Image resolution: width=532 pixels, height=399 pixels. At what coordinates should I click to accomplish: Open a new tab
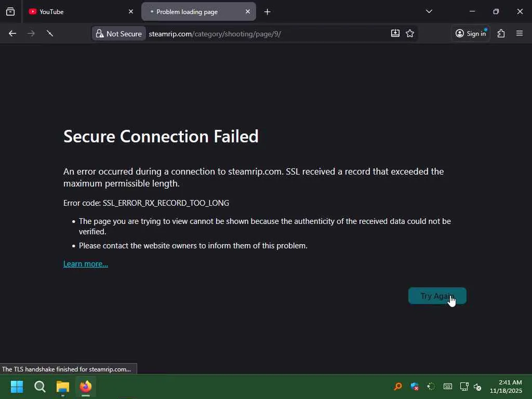click(267, 11)
